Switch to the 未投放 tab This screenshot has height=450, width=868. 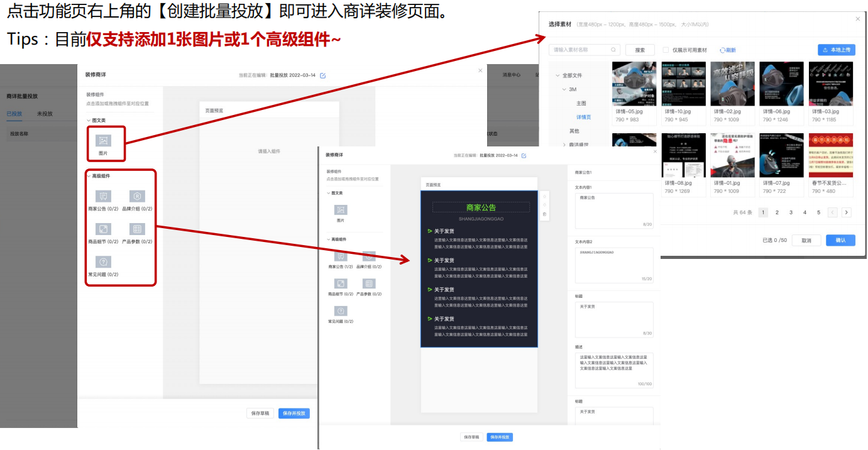point(45,114)
